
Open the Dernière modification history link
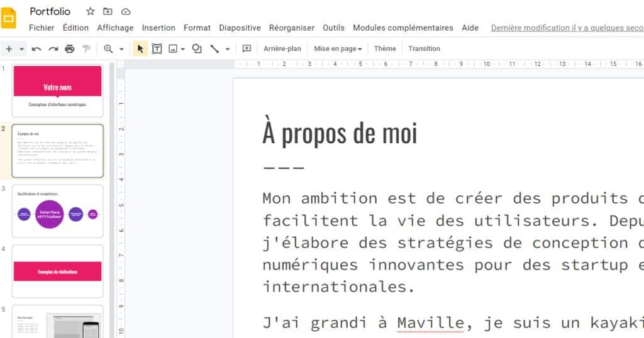(567, 28)
